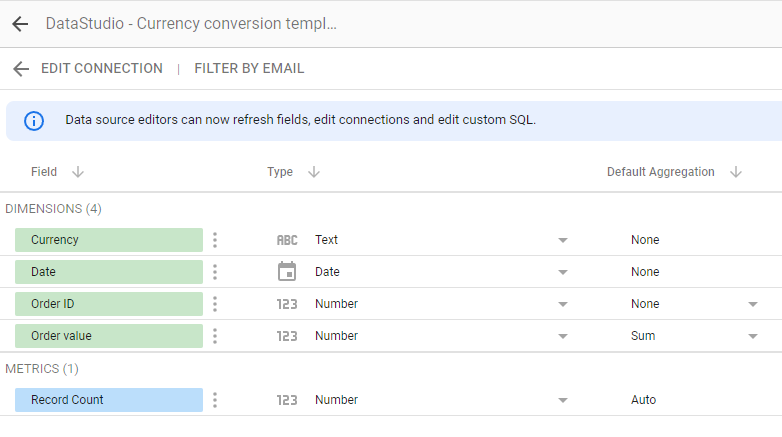Viewport: 782px width, 437px height.
Task: Sort by Default Aggregation column arrow
Action: pos(736,172)
